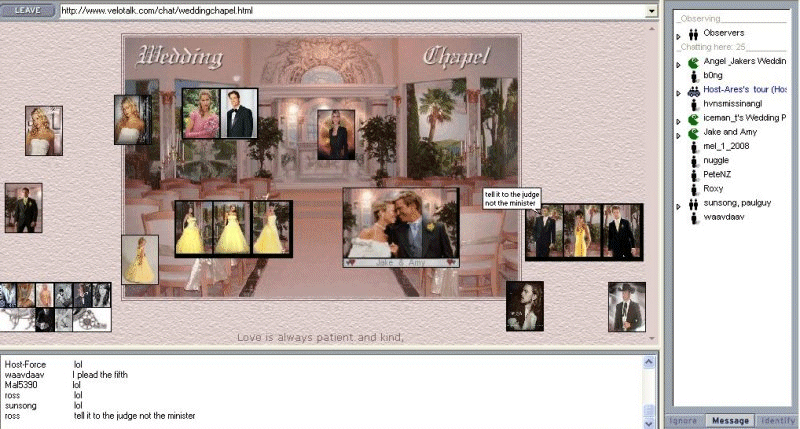
Task: Select user waavdaav in the chat list
Action: (x=722, y=217)
